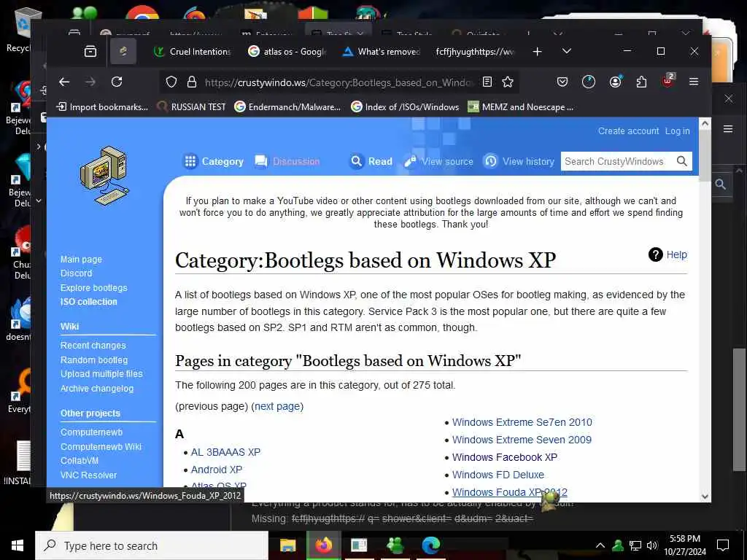Reload the page with the refresh icon
Image resolution: width=747 pixels, height=560 pixels.
(117, 82)
